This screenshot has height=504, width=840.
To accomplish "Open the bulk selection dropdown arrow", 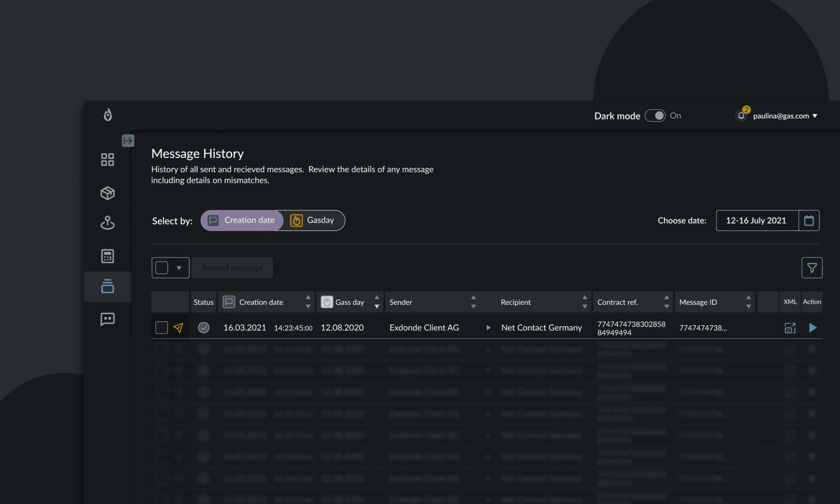I will (179, 268).
